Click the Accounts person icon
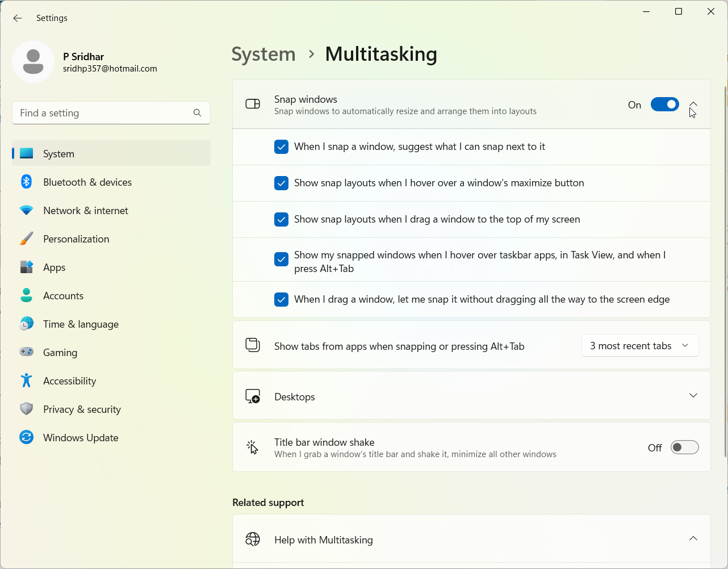Screen dimensions: 728x569 point(27,295)
